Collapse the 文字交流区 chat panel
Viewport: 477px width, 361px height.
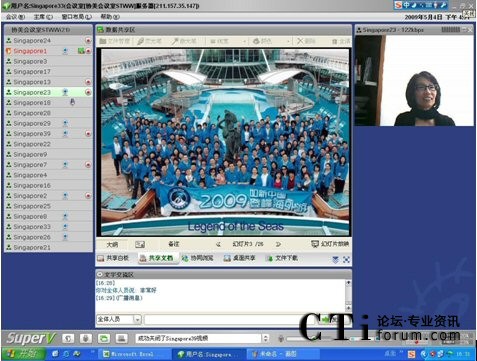click(x=99, y=275)
